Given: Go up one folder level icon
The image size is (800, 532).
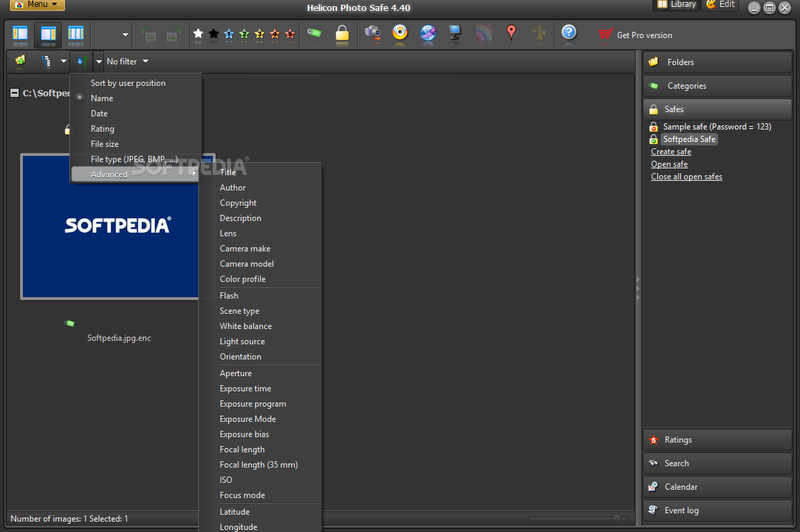Looking at the screenshot, I should coord(20,61).
